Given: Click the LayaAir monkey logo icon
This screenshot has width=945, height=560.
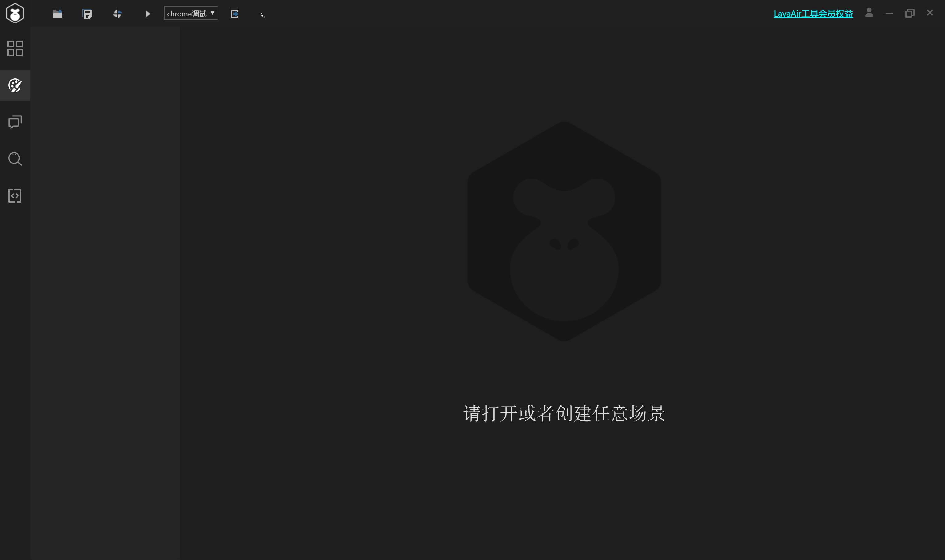Looking at the screenshot, I should tap(15, 14).
